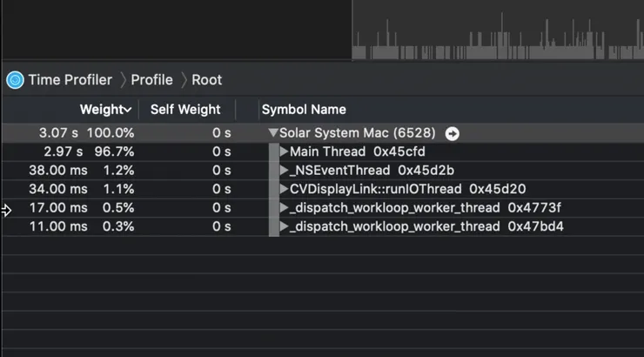Expand CVDisplayLink::runIOThread disclosure triangle
This screenshot has width=644, height=357.
point(284,189)
